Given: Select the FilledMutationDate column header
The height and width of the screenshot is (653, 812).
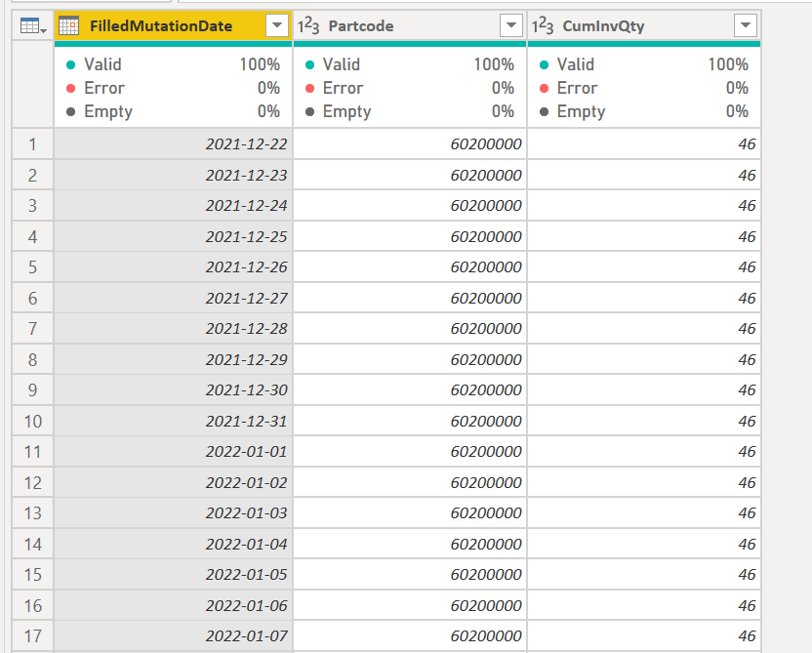Looking at the screenshot, I should [x=174, y=26].
